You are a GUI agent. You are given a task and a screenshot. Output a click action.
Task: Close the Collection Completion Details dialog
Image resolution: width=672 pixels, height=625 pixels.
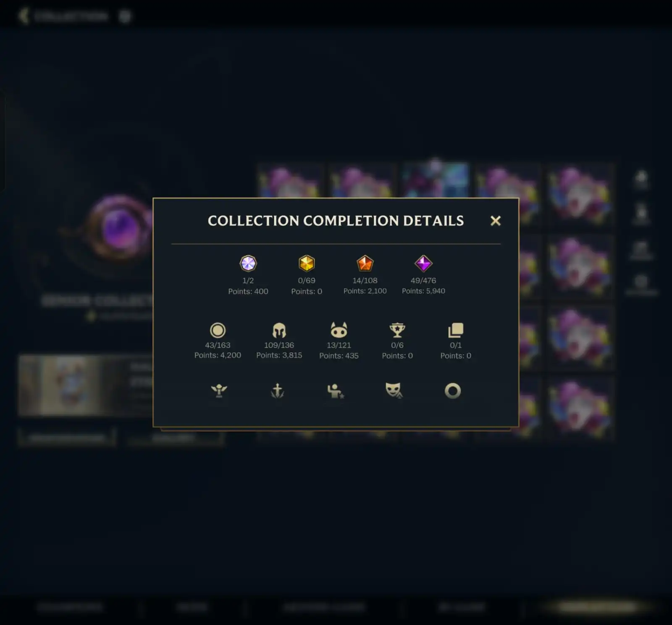pyautogui.click(x=496, y=221)
